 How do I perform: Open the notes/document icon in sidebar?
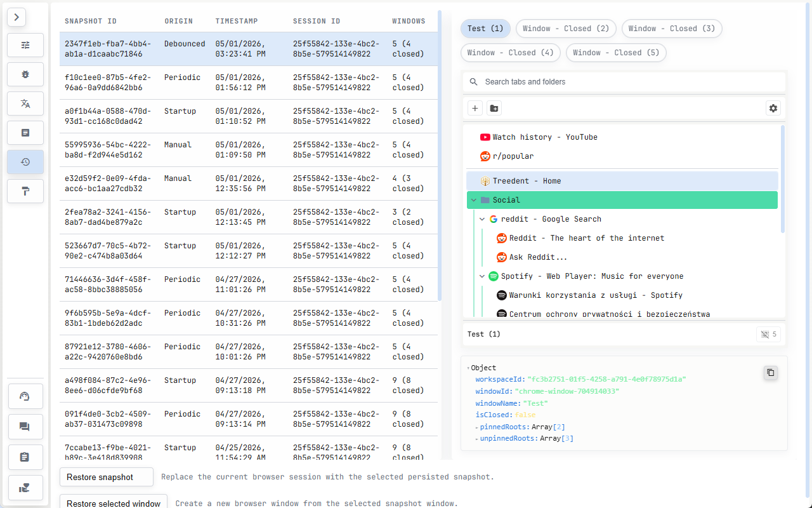(25, 133)
